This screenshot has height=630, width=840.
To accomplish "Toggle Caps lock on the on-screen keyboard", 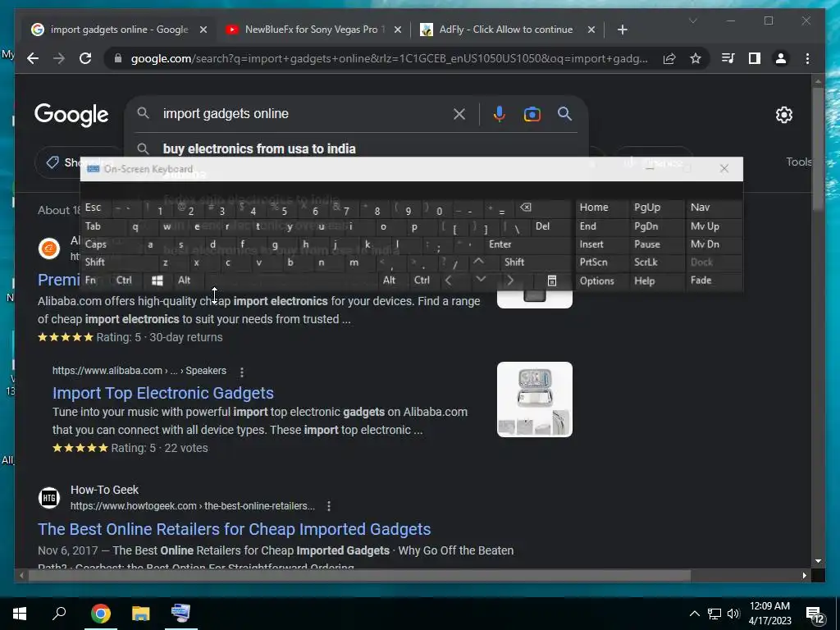I will pos(96,244).
